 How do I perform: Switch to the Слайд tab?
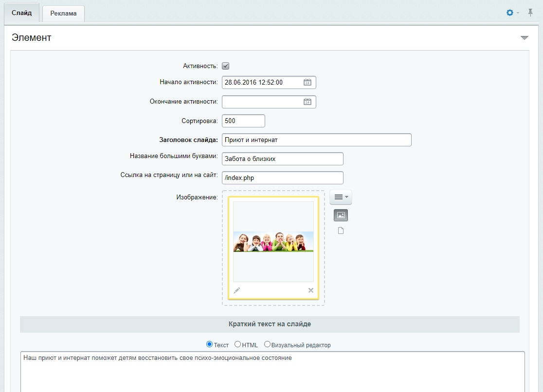(x=21, y=13)
